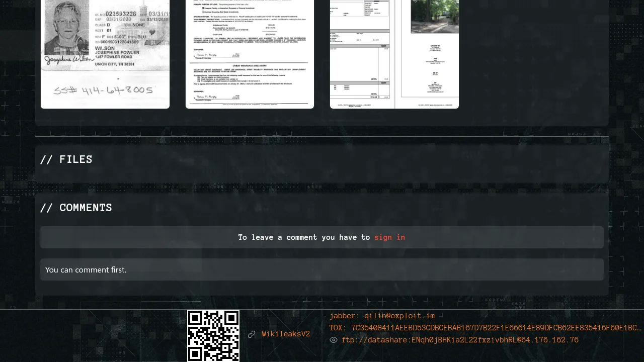
Task: Click the QR code in the footer
Action: (213, 335)
